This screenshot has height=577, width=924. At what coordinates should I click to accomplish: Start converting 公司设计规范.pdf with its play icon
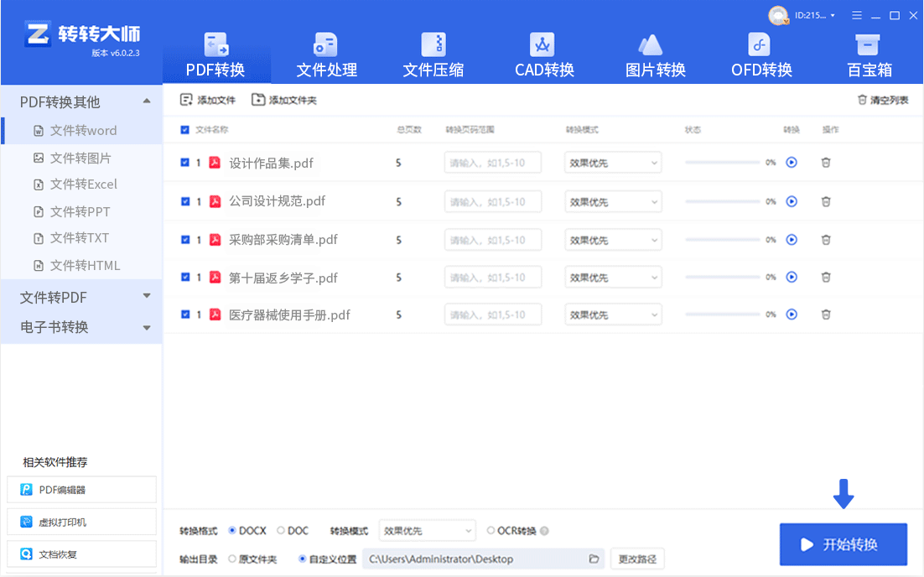click(792, 201)
